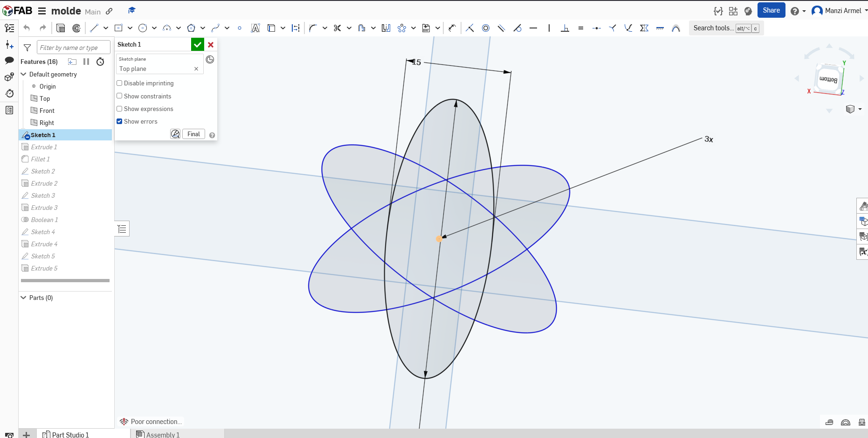Open the circle tool dropdown arrow

[x=154, y=28]
